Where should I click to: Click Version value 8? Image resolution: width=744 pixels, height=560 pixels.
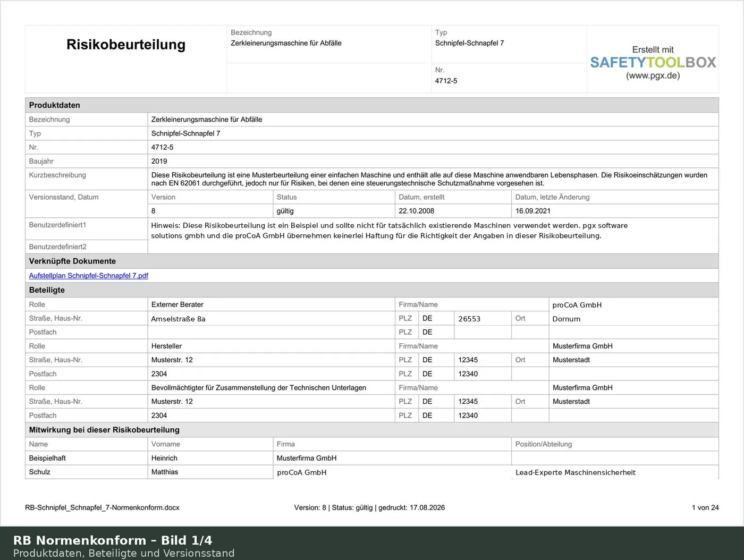(154, 211)
